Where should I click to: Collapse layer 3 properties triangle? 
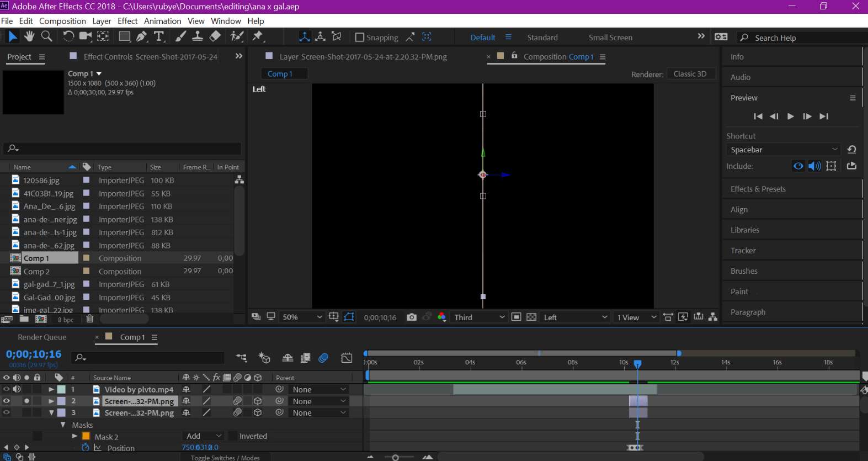pyautogui.click(x=51, y=412)
